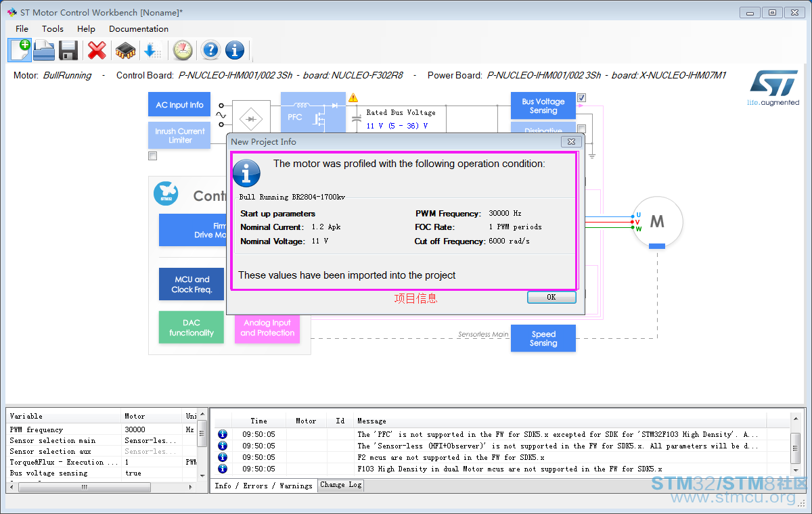The width and height of the screenshot is (812, 514).
Task: Click info icon of PFC log message
Action: click(223, 434)
